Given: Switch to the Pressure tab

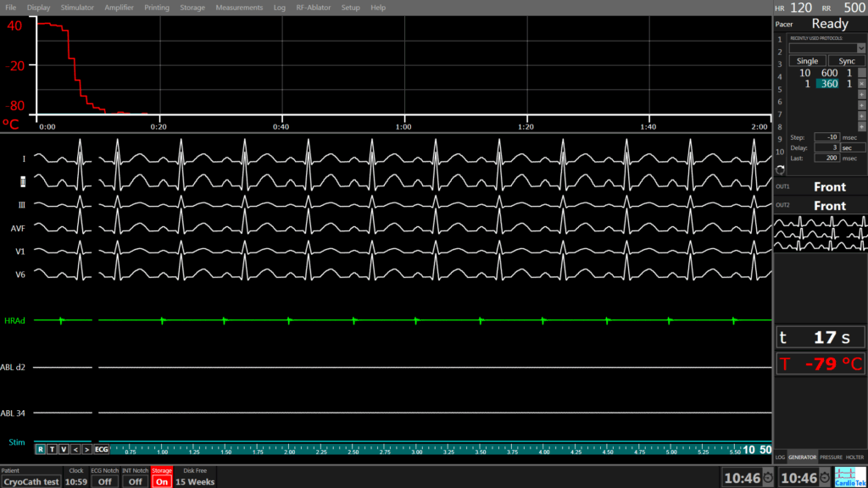Looking at the screenshot, I should [x=831, y=457].
